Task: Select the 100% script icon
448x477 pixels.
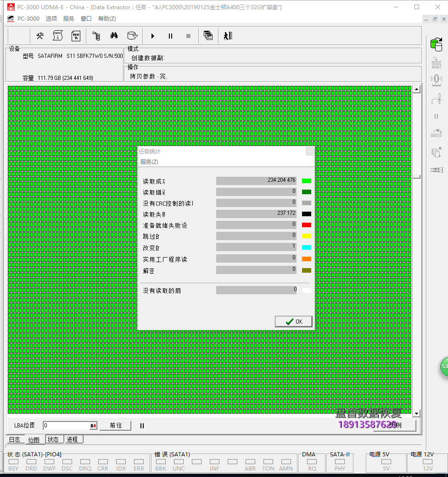Action: pyautogui.click(x=76, y=35)
